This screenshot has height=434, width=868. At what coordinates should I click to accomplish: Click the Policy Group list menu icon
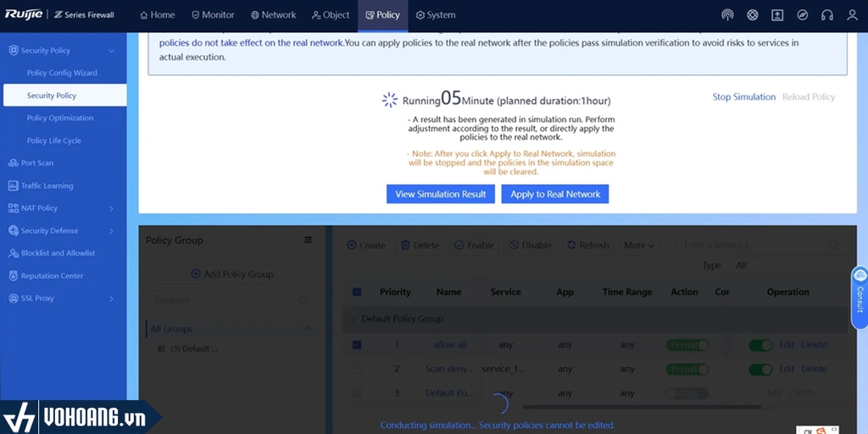click(x=308, y=240)
